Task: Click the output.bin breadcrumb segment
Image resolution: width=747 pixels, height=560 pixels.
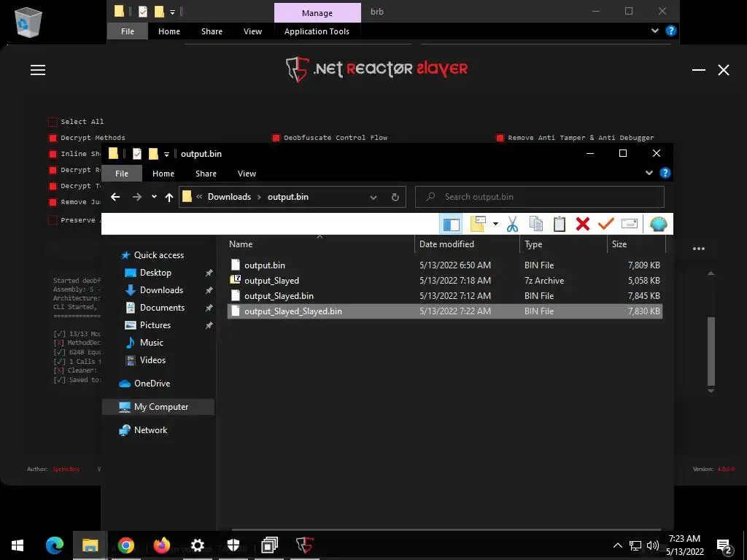Action: point(287,197)
